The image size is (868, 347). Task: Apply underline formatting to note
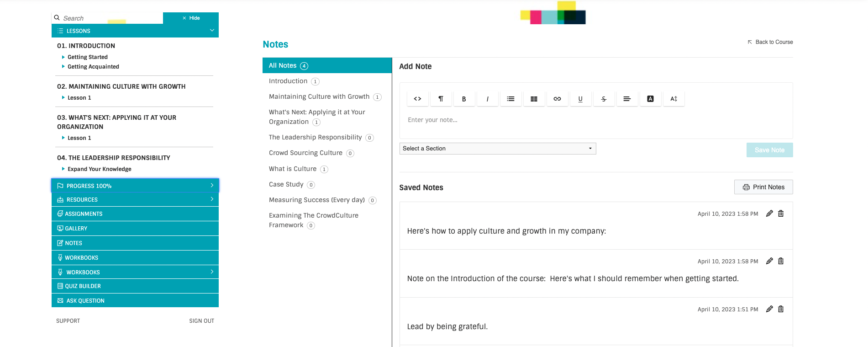click(580, 99)
